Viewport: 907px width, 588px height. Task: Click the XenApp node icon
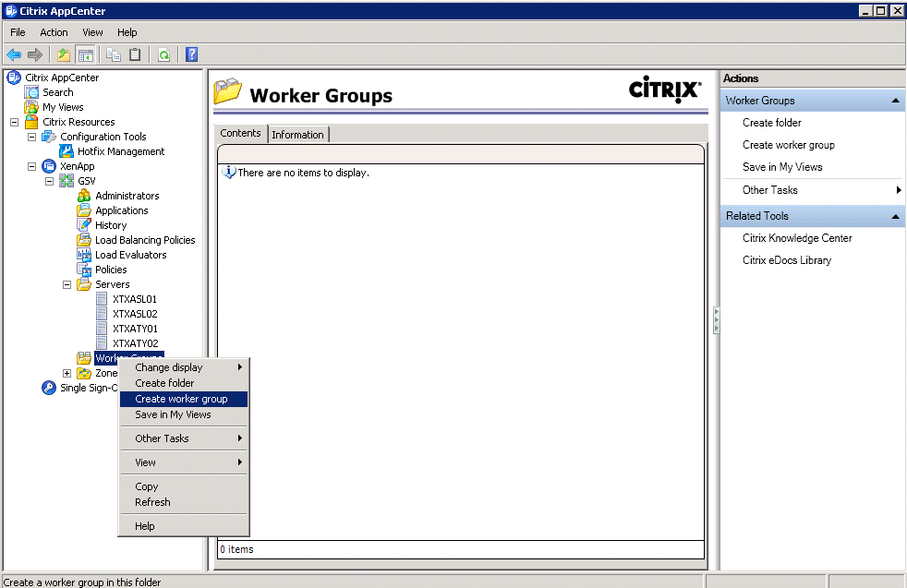point(49,166)
